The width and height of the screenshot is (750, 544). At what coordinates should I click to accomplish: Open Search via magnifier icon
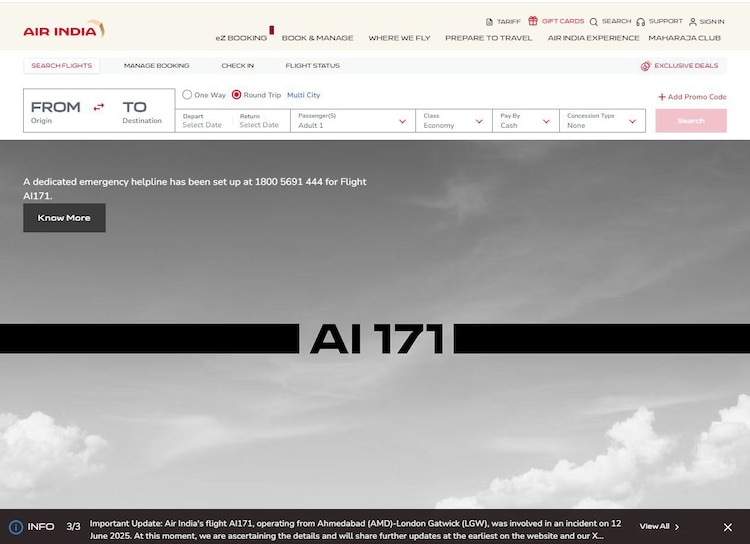(x=594, y=21)
